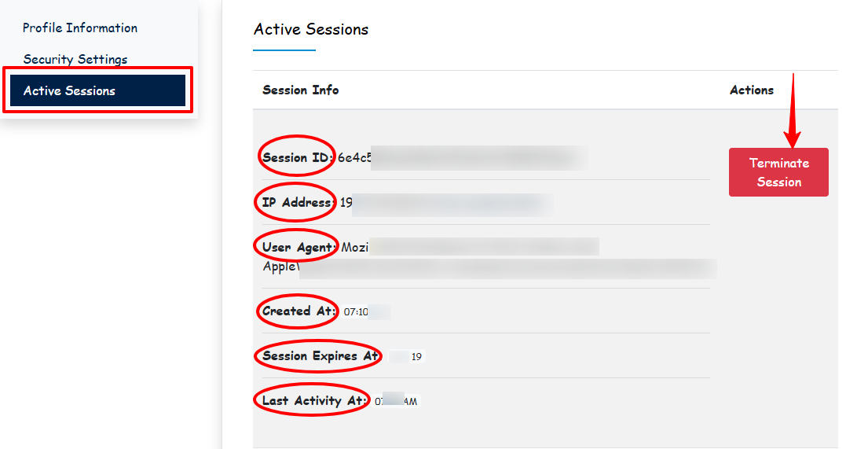868x449 pixels.
Task: Go to Security Settings
Action: tap(75, 60)
